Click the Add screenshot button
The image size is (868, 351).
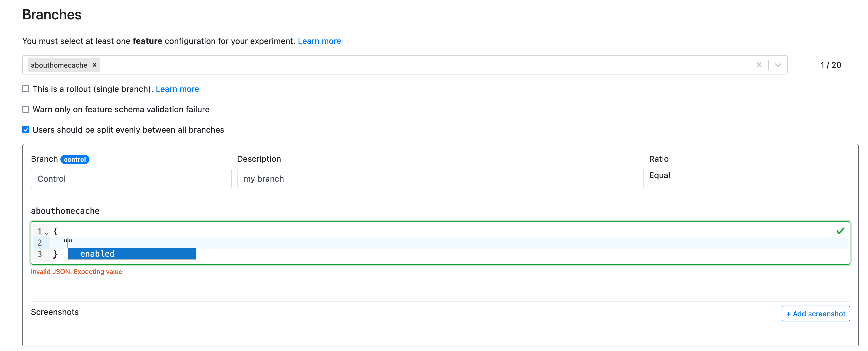click(816, 314)
